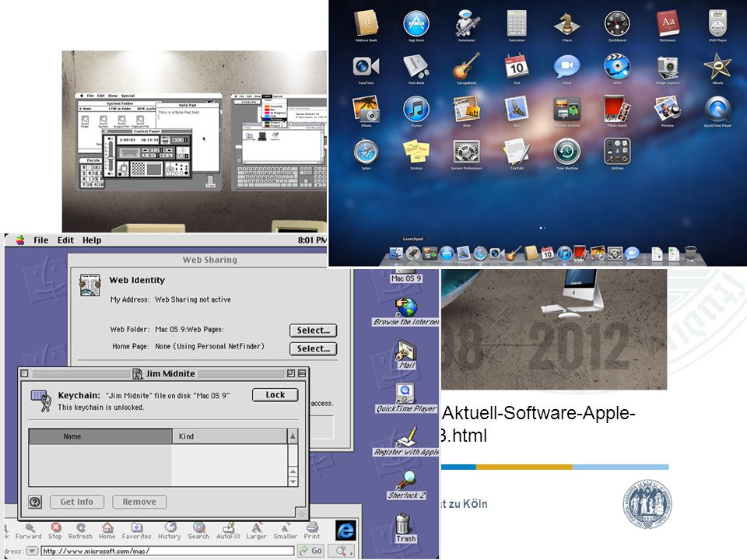This screenshot has width=747, height=560.
Task: Open the Dictionary app in Launchpad
Action: 668,24
